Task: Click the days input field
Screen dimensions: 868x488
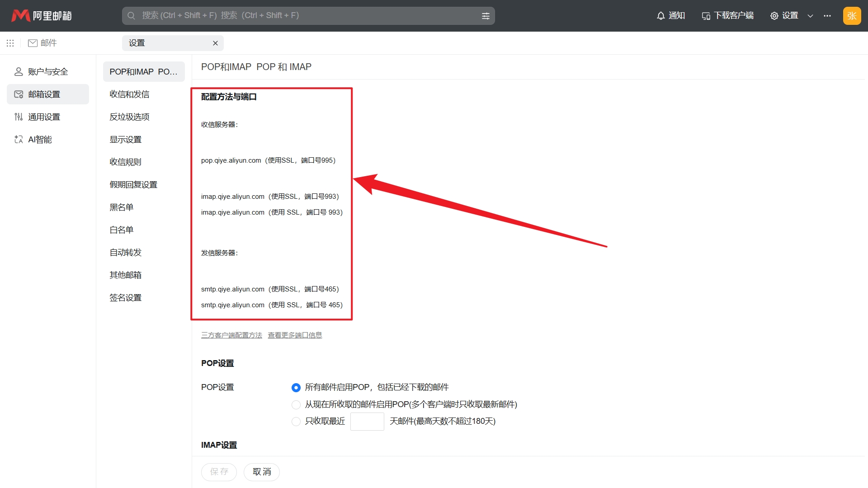Action: (367, 421)
